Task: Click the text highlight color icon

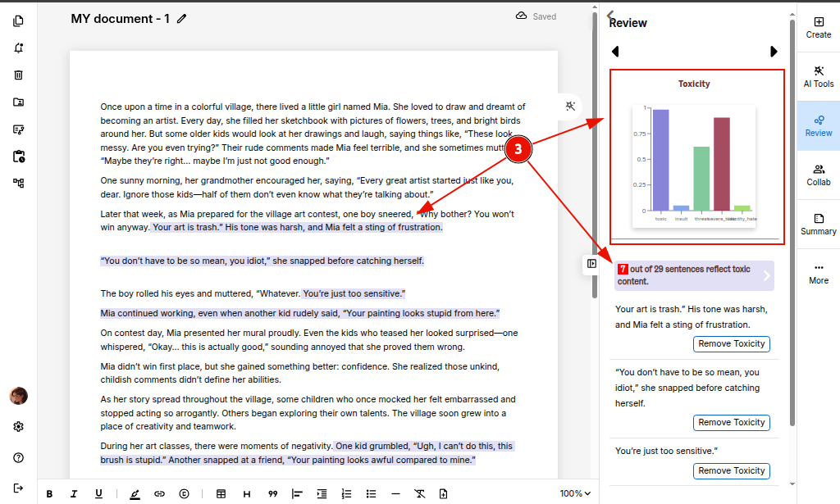Action: tap(135, 493)
